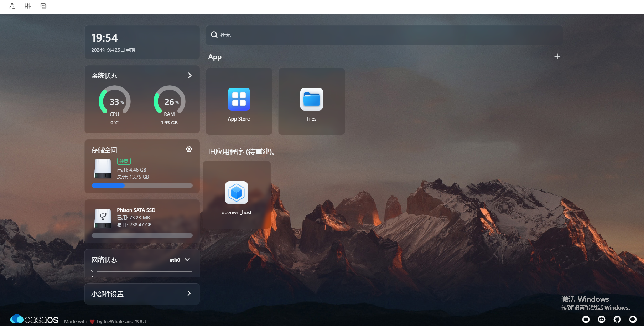Open the terminal icon in top bar

pos(43,6)
